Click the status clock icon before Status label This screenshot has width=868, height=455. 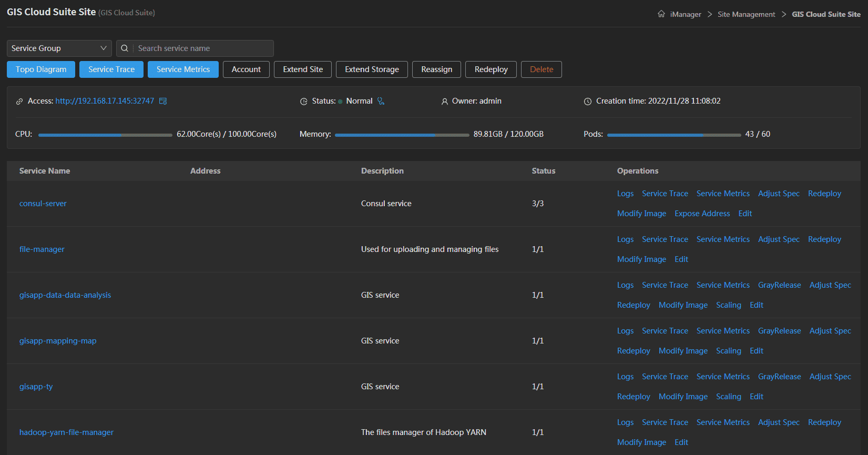(x=304, y=102)
